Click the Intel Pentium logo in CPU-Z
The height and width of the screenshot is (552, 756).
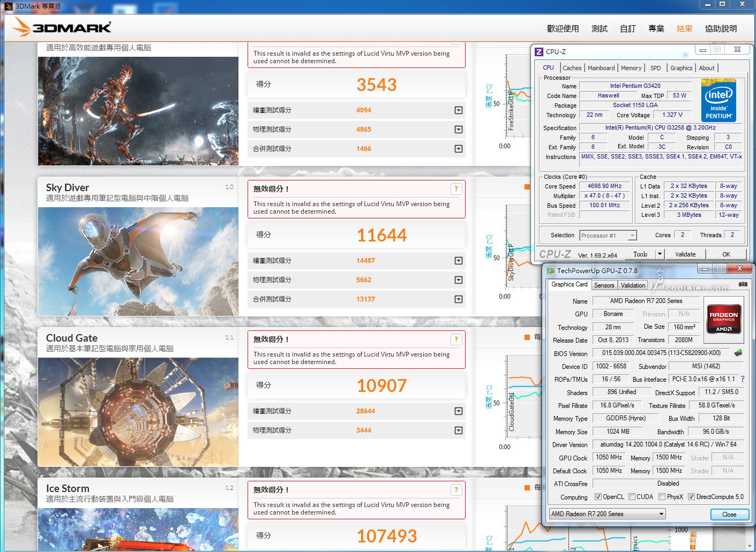point(718,101)
